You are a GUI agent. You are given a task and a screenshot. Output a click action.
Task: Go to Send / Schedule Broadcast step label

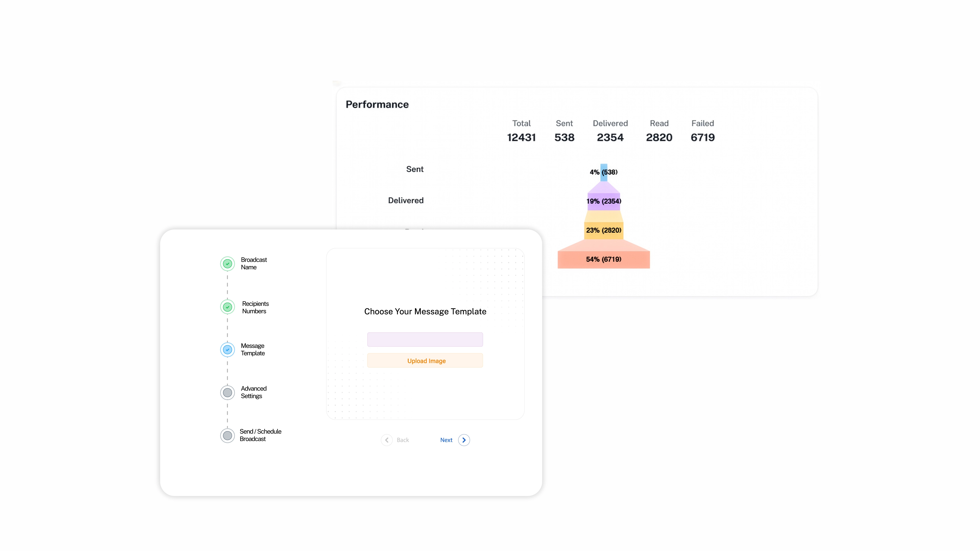pos(260,435)
